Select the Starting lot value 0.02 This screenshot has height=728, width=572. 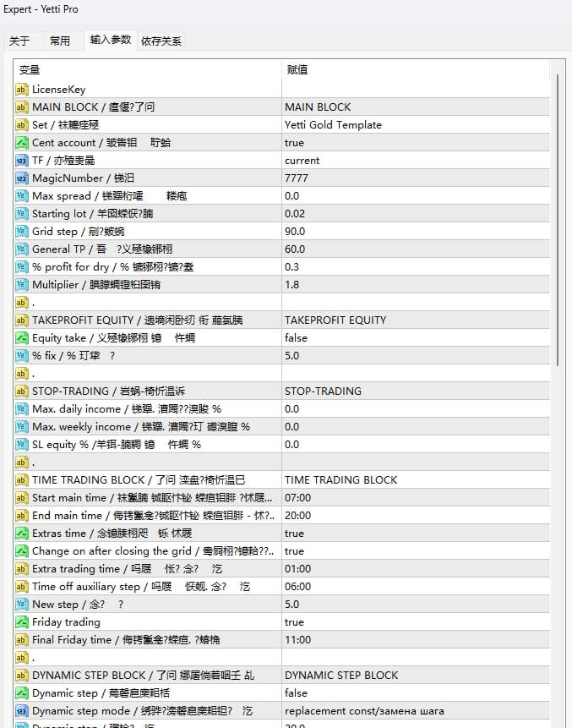[416, 214]
